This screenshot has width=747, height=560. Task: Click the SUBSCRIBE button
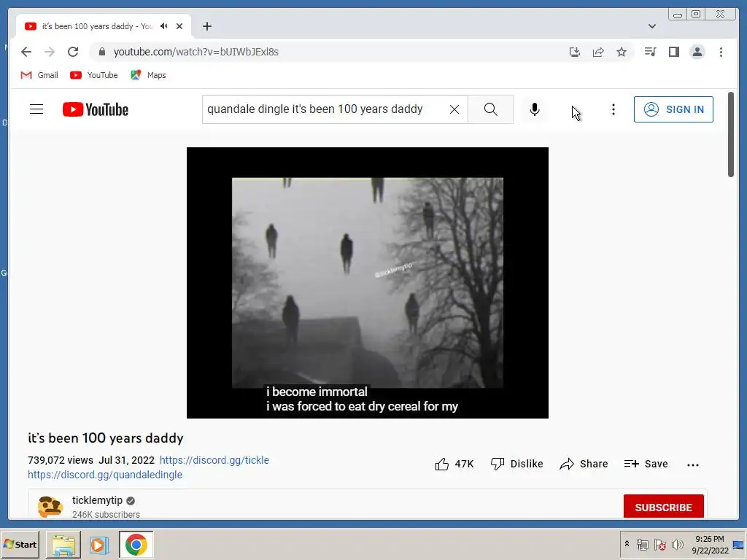pyautogui.click(x=663, y=507)
